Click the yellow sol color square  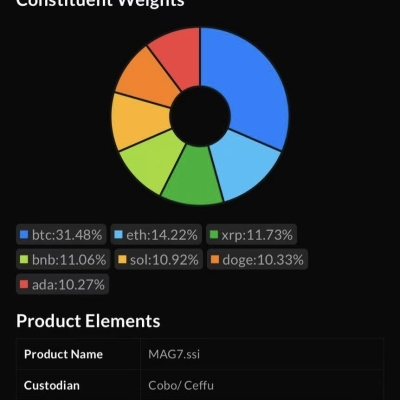coord(122,259)
